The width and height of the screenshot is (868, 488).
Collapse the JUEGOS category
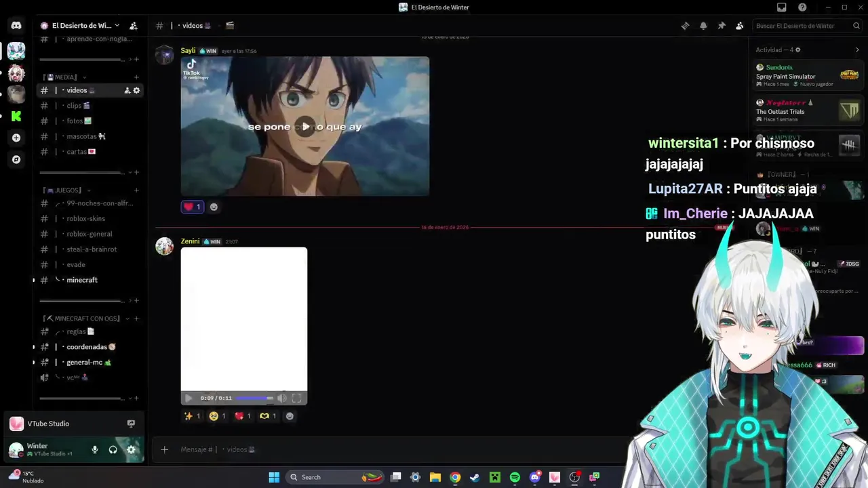(x=66, y=190)
